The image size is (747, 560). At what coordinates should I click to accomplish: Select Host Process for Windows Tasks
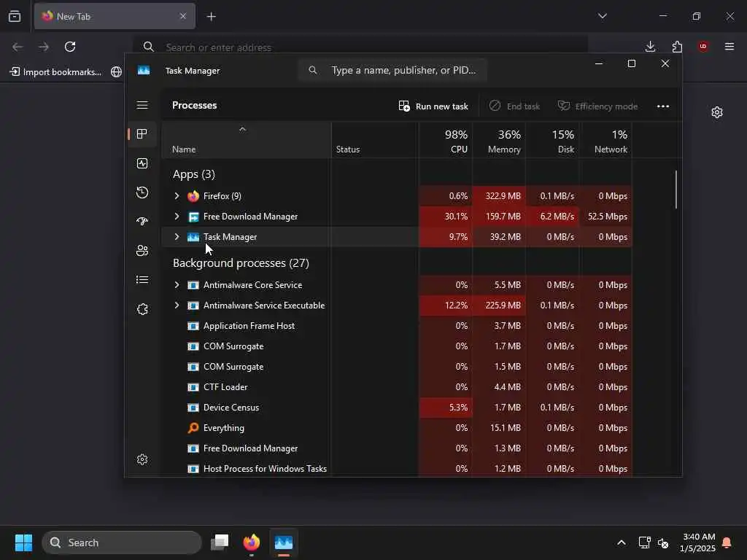point(396,469)
